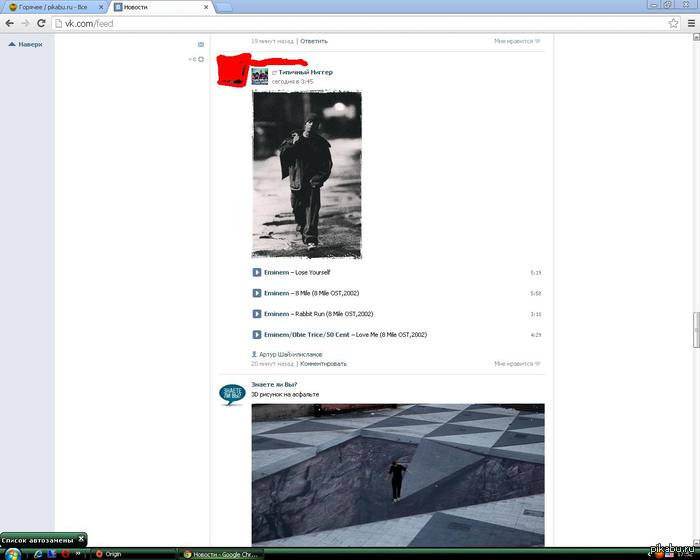This screenshot has height=560, width=700.
Task: Open the black-and-white walking man photo
Action: pyautogui.click(x=306, y=174)
